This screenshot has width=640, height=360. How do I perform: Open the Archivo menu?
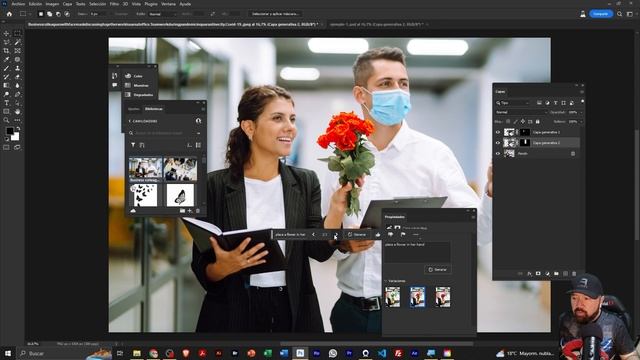(x=18, y=4)
